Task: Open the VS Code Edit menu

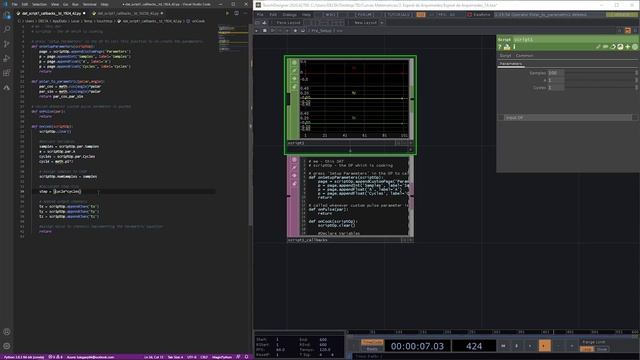Action: pos(25,4)
